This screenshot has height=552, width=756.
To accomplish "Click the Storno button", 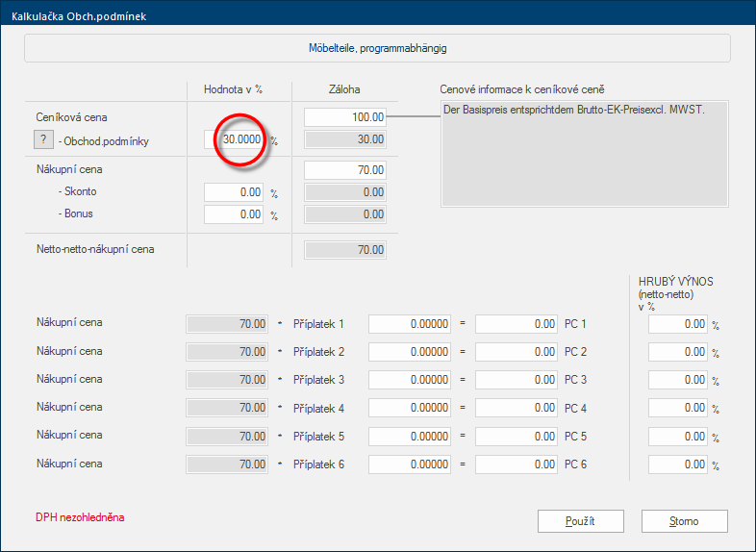I will click(x=684, y=521).
